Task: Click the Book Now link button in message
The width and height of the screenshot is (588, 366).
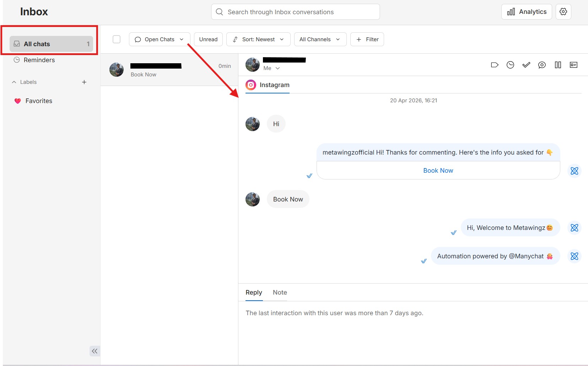Action: point(438,171)
